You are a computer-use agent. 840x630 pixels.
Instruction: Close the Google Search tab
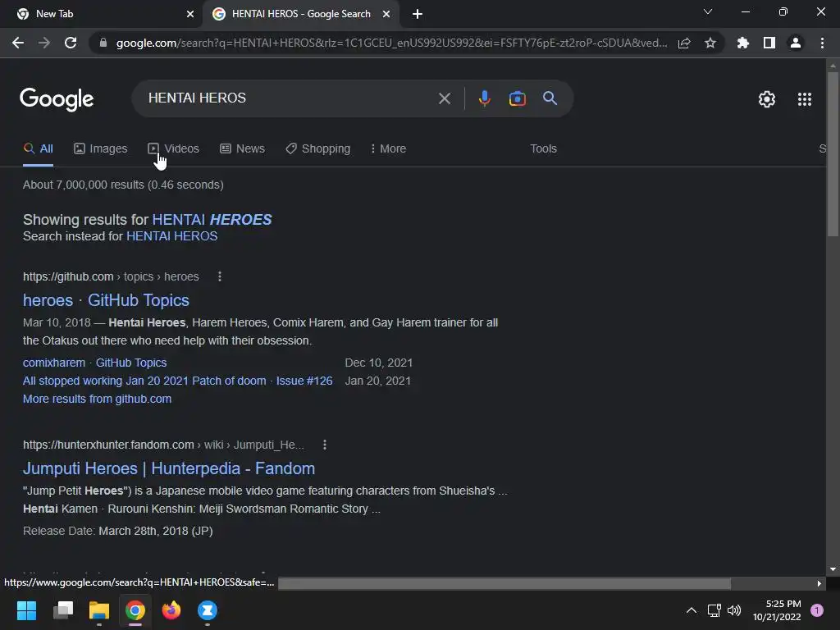pyautogui.click(x=386, y=14)
